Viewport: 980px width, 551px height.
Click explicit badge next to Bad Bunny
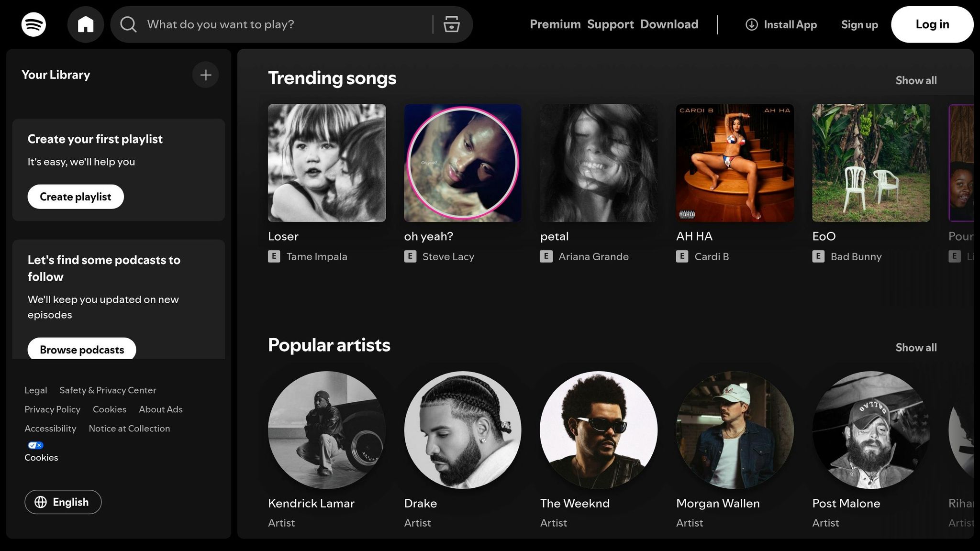click(818, 256)
